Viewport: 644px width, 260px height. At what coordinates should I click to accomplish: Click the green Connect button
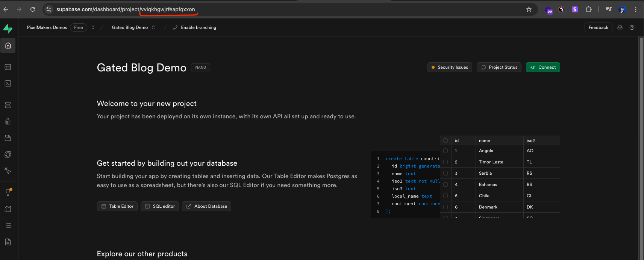point(543,67)
